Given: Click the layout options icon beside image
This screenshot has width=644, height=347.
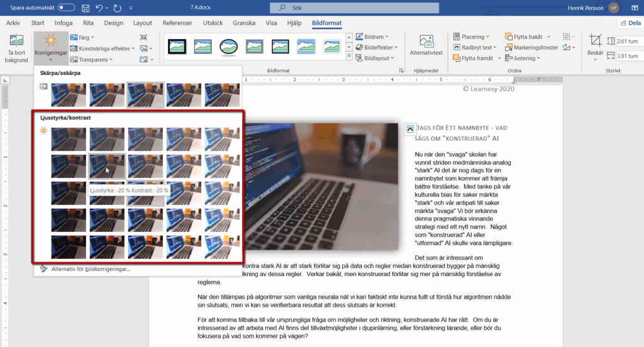Looking at the screenshot, I should 409,128.
